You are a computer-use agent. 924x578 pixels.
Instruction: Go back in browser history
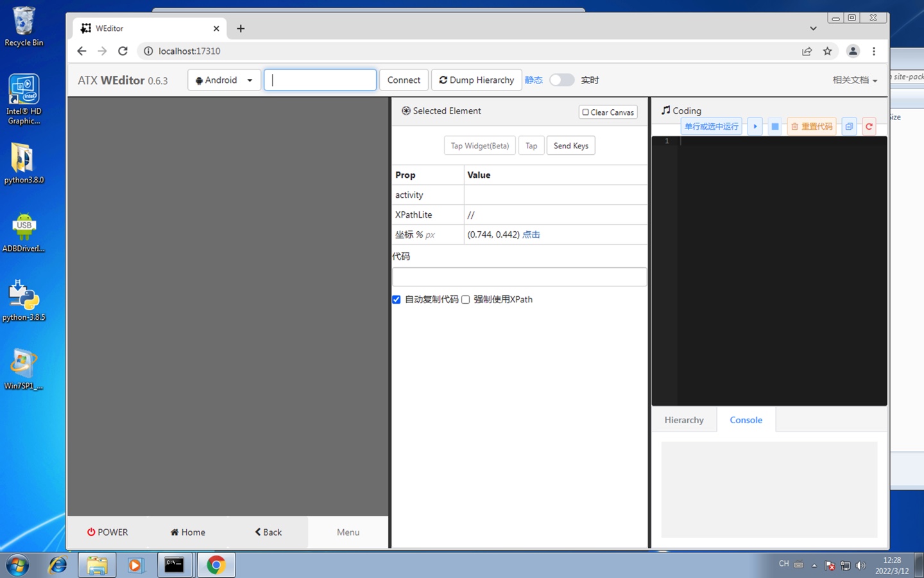point(81,51)
